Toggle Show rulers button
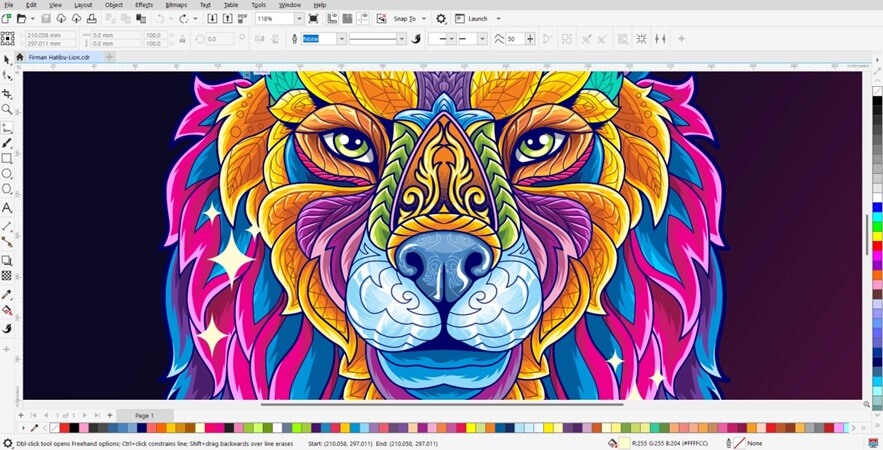The width and height of the screenshot is (883, 450). [x=332, y=19]
